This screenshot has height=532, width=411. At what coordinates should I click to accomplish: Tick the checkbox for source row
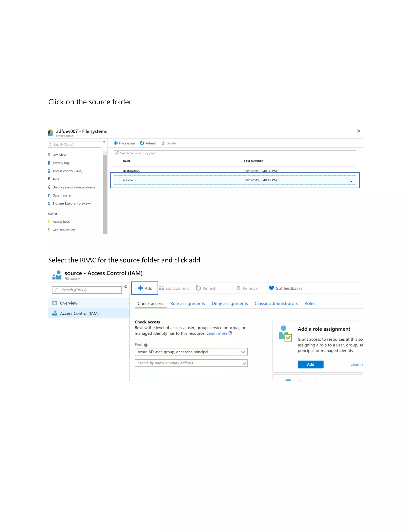[118, 180]
